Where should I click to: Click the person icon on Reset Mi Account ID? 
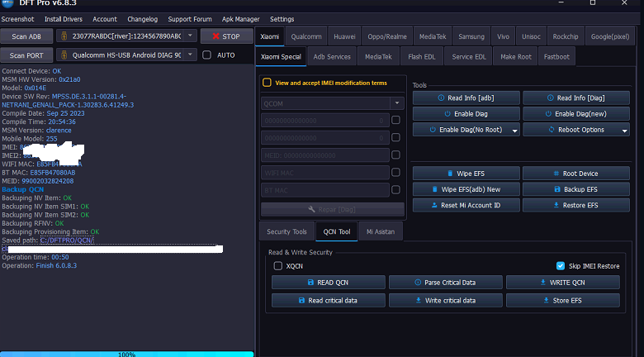pyautogui.click(x=434, y=205)
